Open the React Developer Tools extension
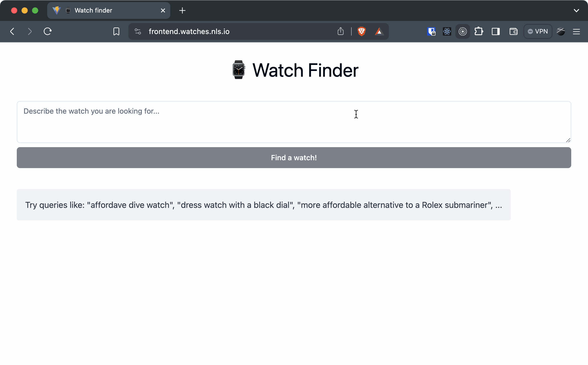This screenshot has width=588, height=365. (x=447, y=31)
